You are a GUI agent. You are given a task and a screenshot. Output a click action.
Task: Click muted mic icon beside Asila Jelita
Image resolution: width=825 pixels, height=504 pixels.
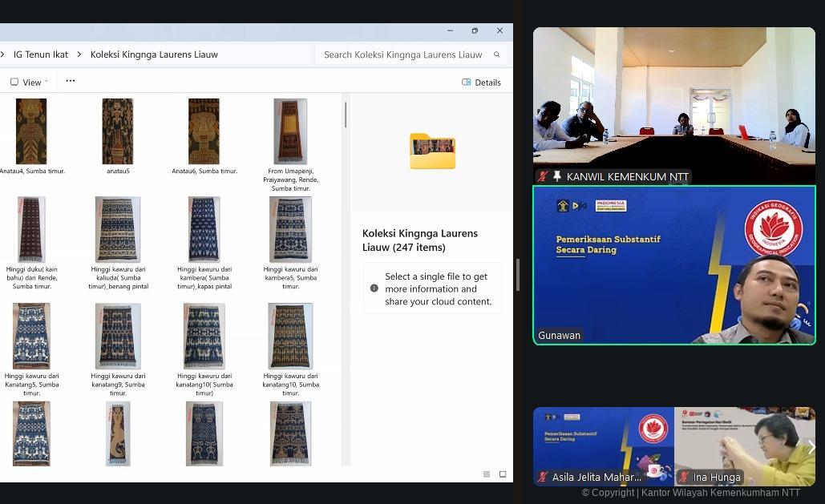[x=543, y=477]
